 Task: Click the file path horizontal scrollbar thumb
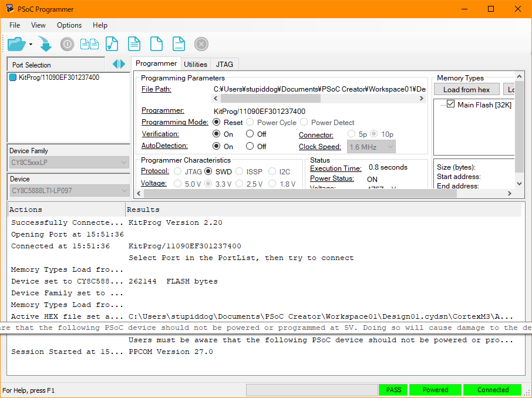(271, 99)
